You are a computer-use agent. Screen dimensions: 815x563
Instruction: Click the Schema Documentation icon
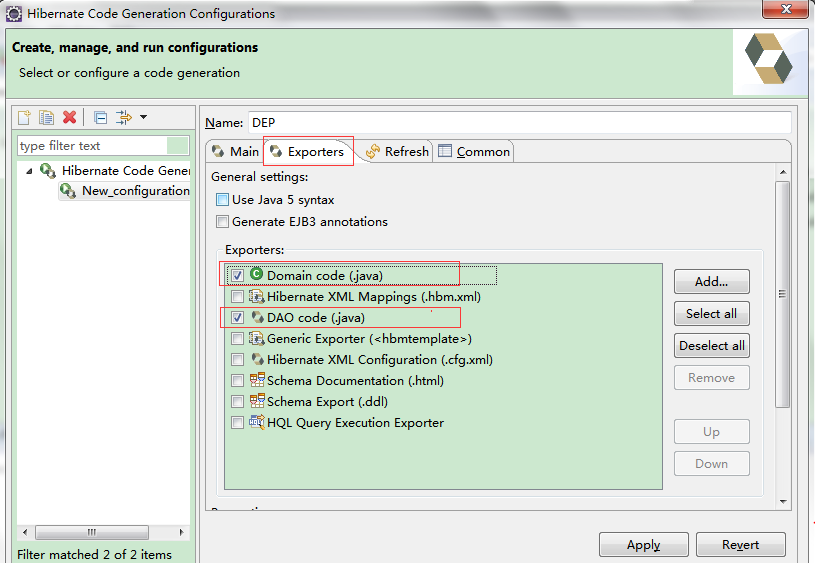257,380
